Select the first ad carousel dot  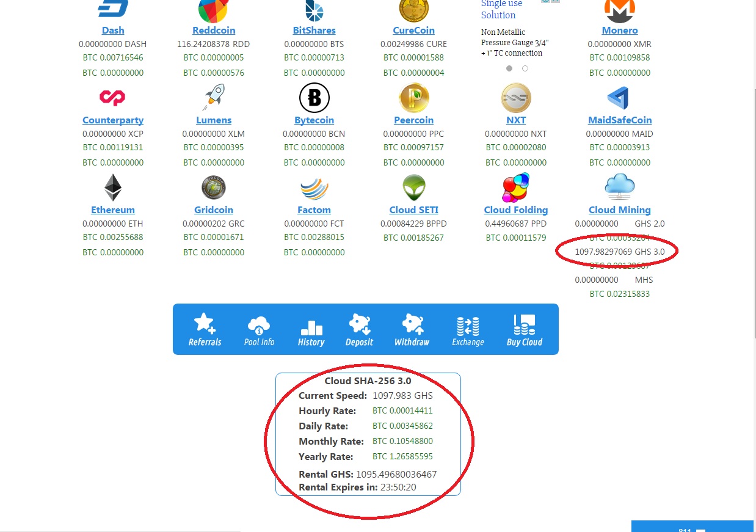pos(509,68)
